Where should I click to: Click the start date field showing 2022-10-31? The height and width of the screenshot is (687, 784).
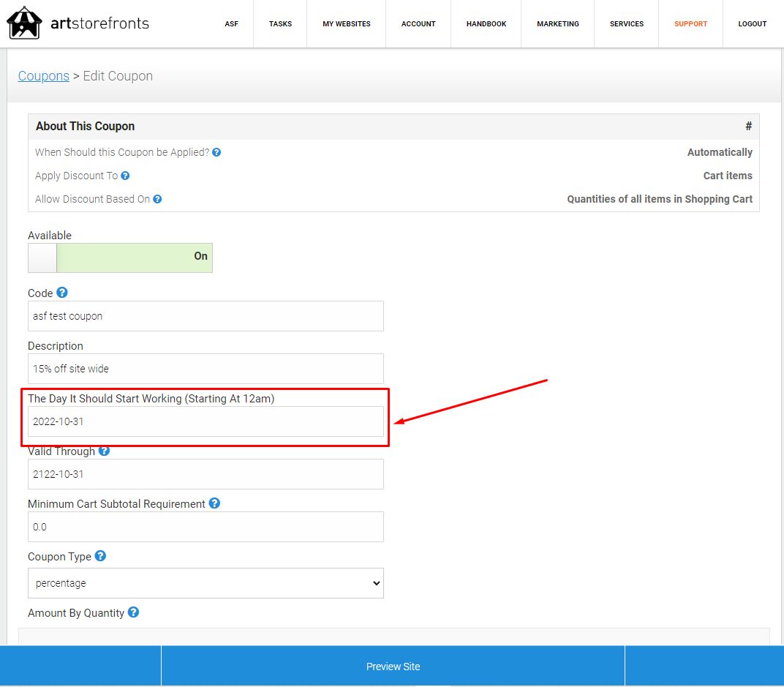206,421
